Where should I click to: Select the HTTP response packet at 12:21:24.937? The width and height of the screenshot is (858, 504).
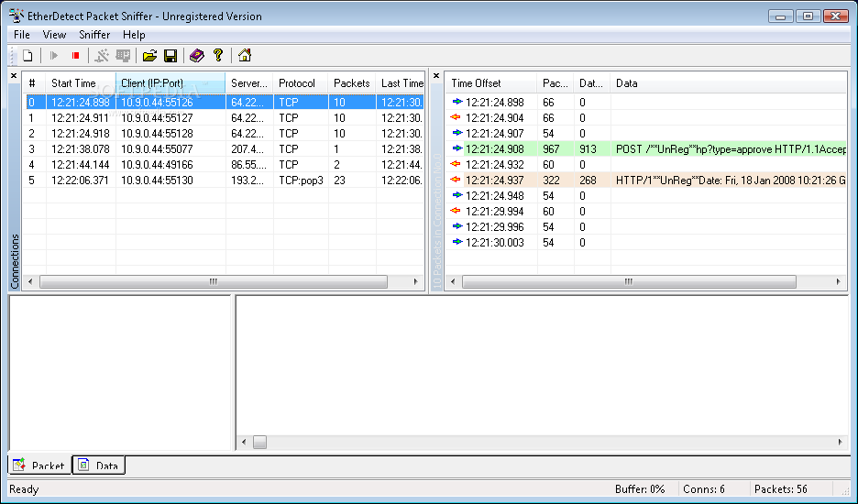tap(646, 180)
